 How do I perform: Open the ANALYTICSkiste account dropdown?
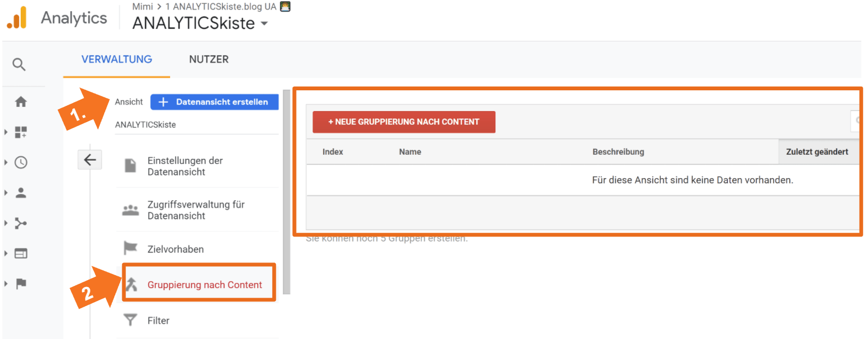click(200, 23)
